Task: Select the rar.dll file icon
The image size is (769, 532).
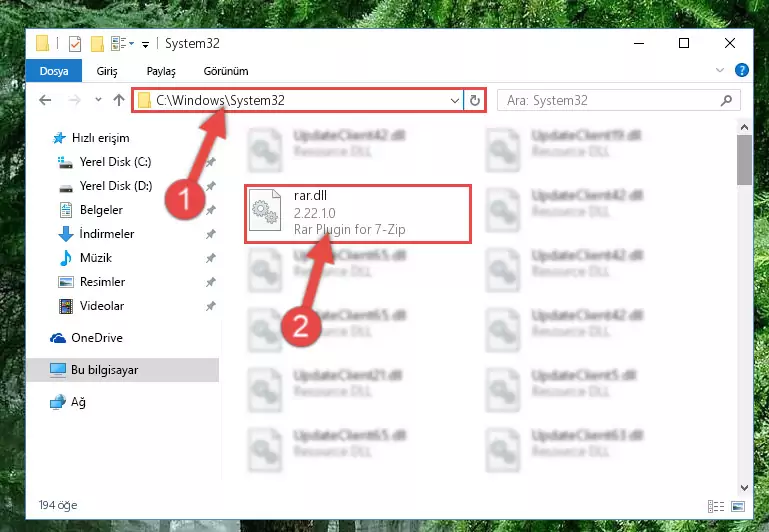Action: point(265,211)
